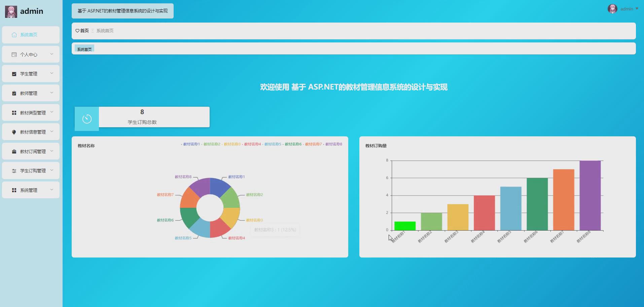Toggle 教材名称7 in pie legend
Viewport: 644px width, 307px height.
(312, 144)
